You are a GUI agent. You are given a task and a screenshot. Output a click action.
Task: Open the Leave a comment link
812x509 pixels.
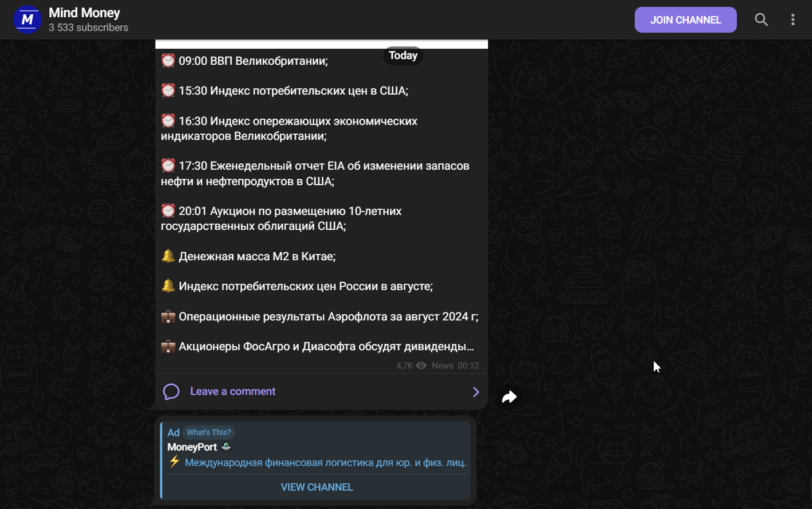click(x=233, y=391)
